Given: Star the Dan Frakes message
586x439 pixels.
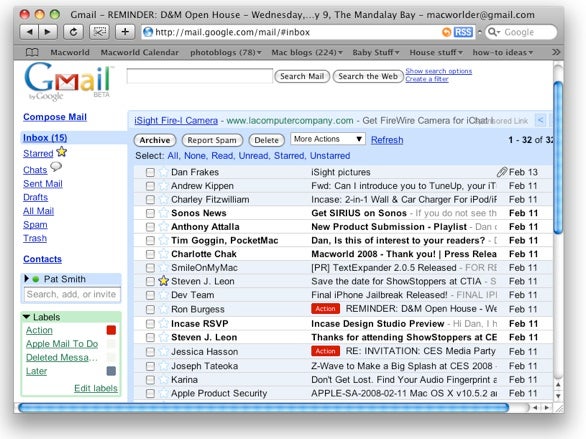Looking at the screenshot, I should click(x=163, y=172).
